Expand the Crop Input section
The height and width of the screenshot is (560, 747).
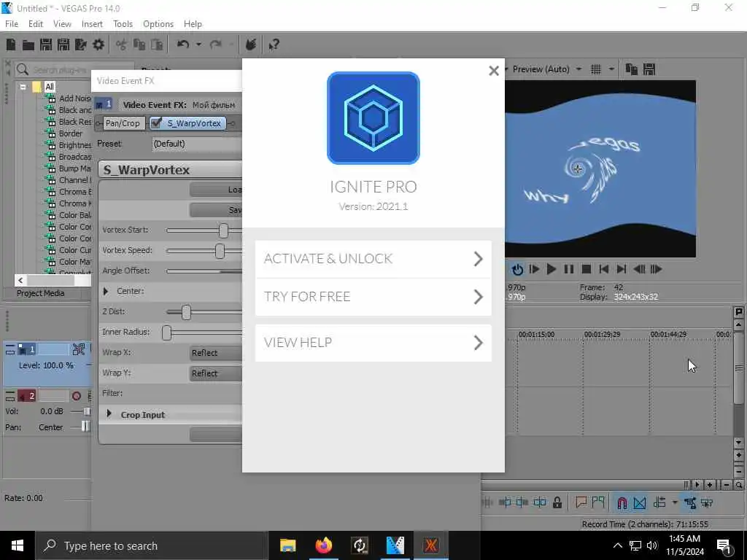coord(109,414)
